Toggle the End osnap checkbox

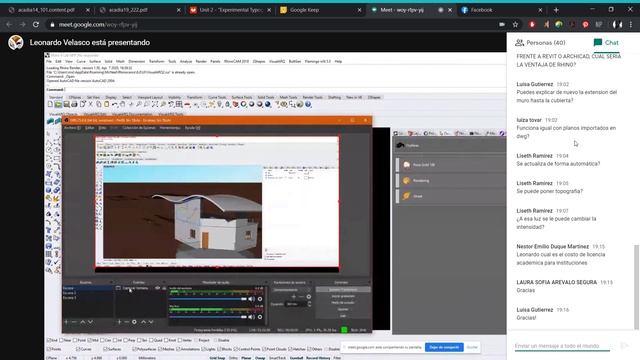(x=49, y=340)
